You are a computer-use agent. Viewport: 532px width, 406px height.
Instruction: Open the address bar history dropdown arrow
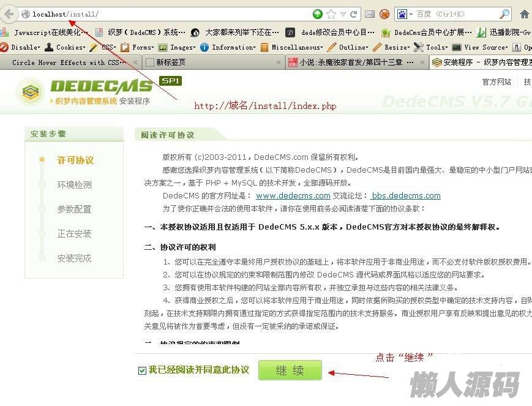343,14
